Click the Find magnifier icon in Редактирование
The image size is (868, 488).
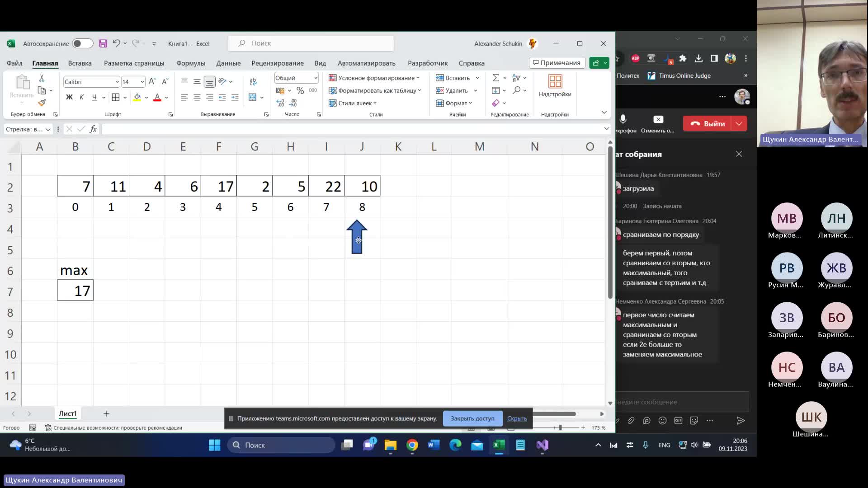517,90
